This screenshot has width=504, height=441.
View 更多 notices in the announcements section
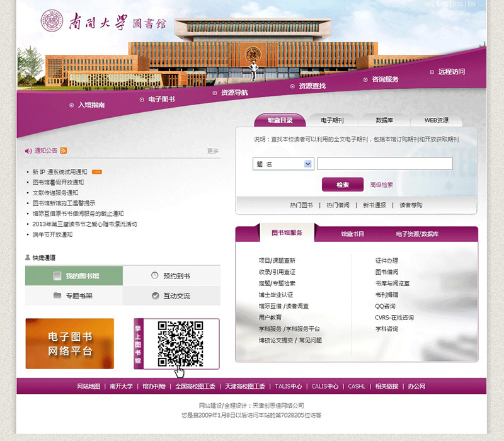213,151
